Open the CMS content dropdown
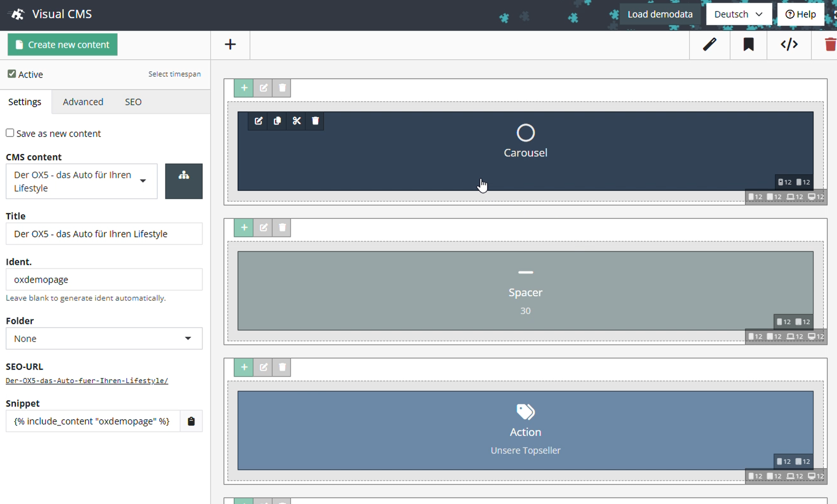Screen dimensions: 837x504 [82, 181]
